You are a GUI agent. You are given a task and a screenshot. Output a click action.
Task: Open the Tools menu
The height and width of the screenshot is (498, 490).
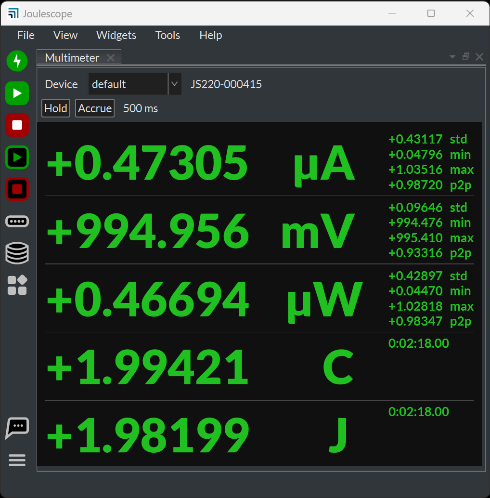click(x=168, y=35)
